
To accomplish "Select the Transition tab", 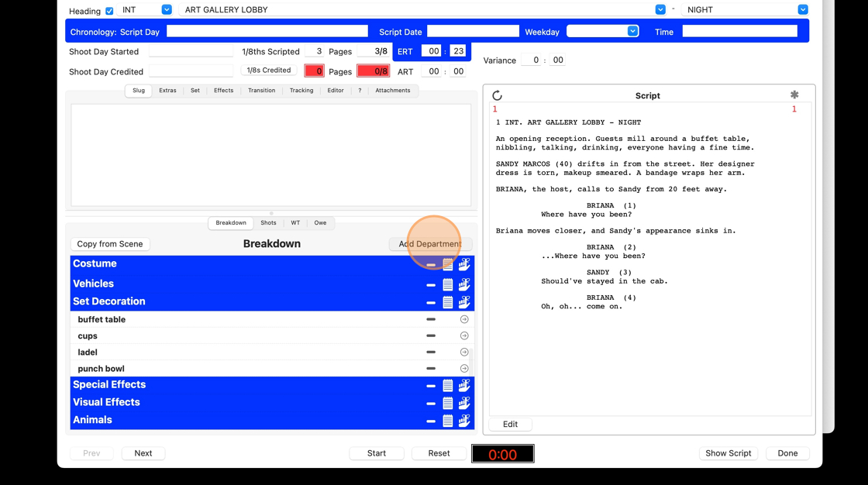I will (x=261, y=90).
